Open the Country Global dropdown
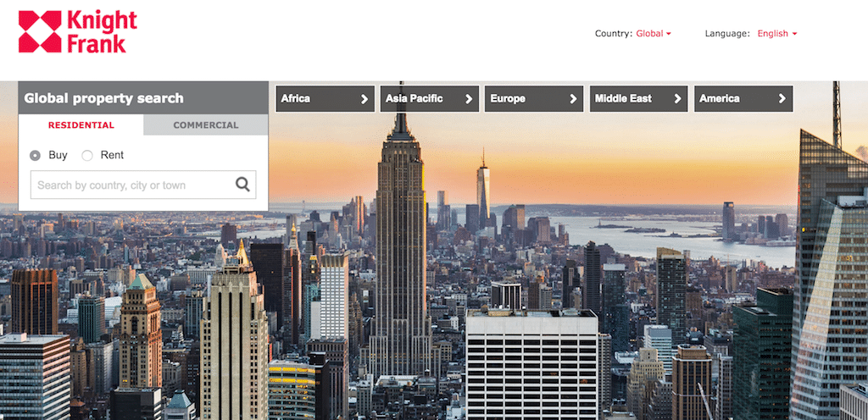 pos(653,34)
